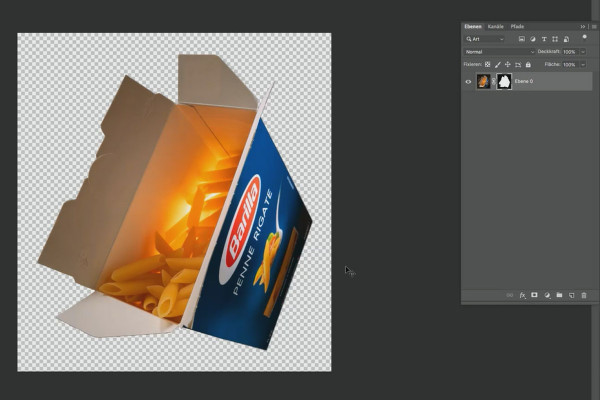Toggle artboard auto-nesting lock icon
Viewport: 600px width, 400px height.
(518, 65)
